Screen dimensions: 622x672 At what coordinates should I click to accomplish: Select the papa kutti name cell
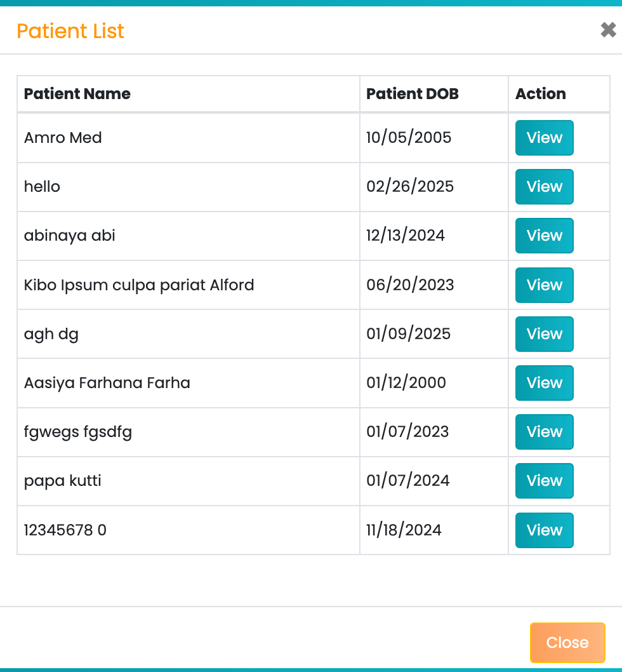[62, 481]
